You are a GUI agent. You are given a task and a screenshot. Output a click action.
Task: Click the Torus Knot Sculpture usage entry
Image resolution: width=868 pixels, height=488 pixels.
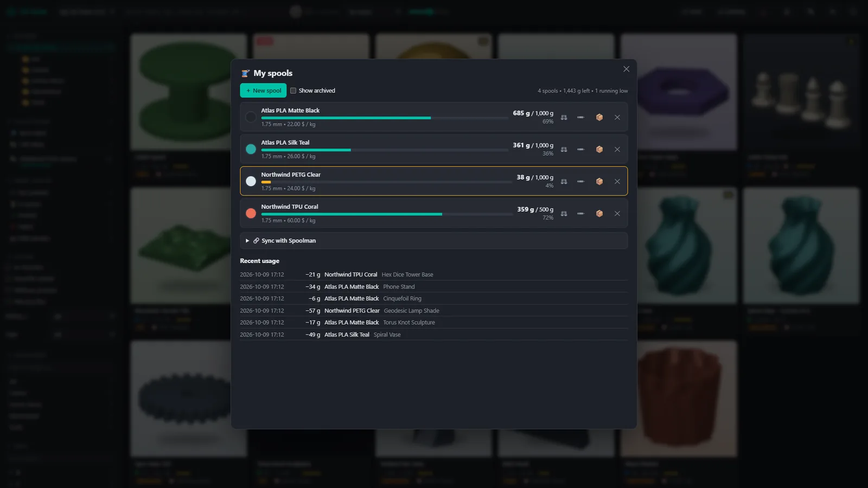click(433, 323)
